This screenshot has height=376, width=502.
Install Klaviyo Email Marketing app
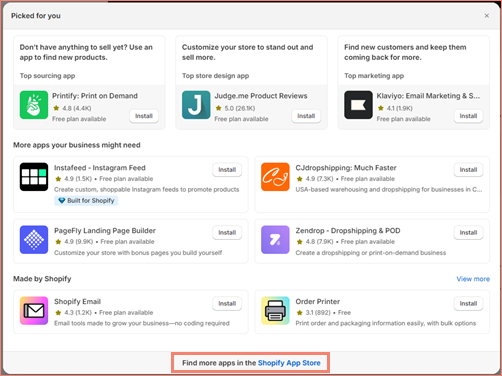(468, 116)
